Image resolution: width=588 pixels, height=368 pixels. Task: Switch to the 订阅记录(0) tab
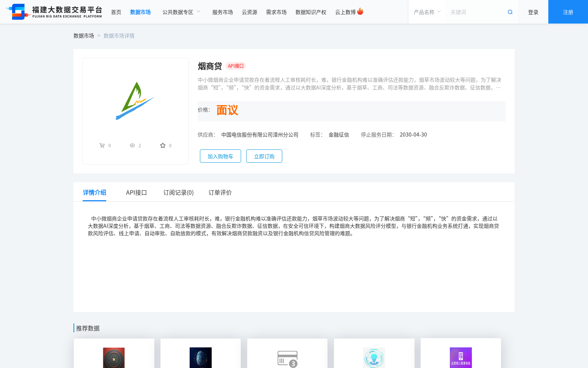[x=178, y=192]
